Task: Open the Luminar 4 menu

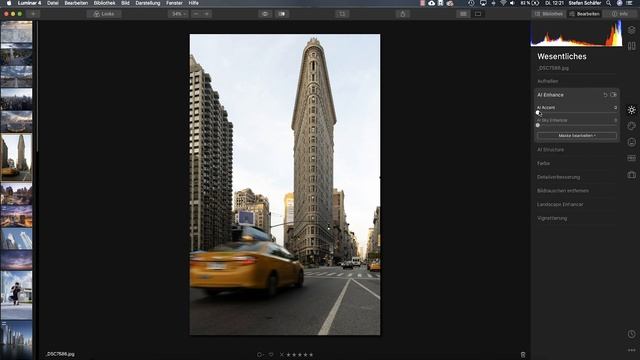Action: [x=29, y=3]
